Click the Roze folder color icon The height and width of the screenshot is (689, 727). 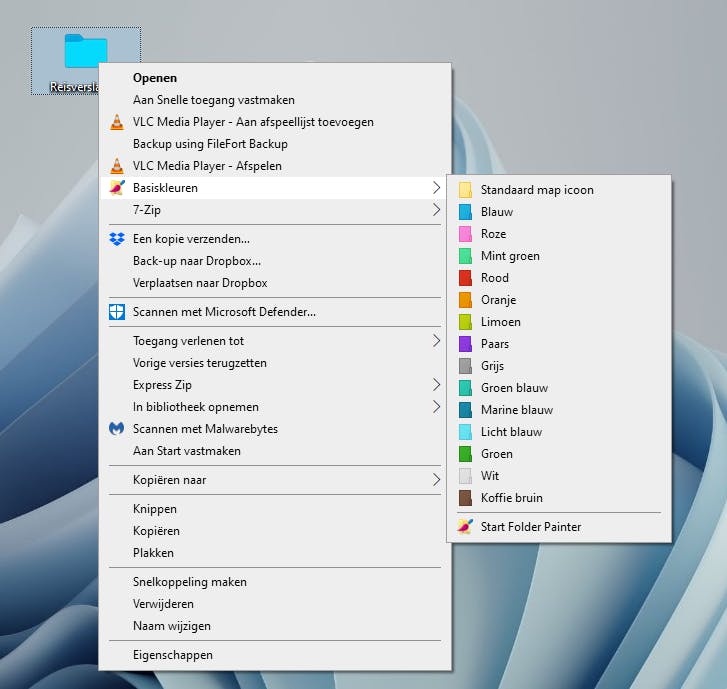(465, 234)
